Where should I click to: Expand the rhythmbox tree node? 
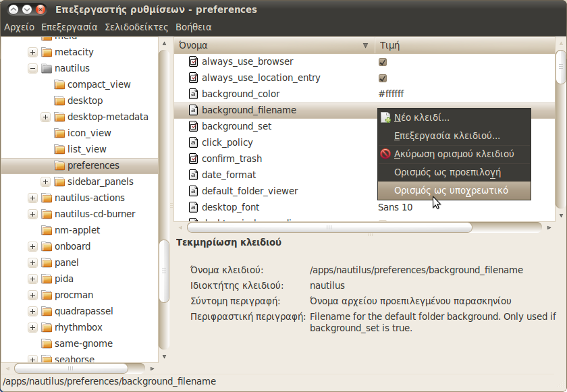[x=32, y=327]
